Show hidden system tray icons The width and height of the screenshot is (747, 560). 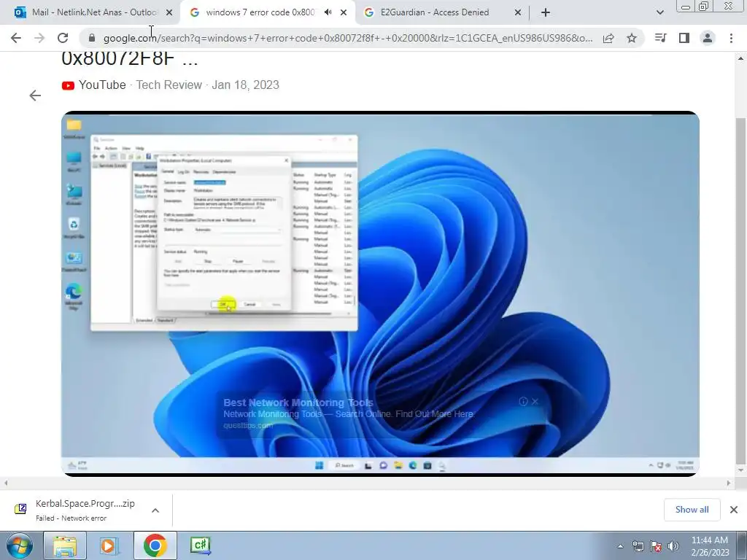(620, 547)
